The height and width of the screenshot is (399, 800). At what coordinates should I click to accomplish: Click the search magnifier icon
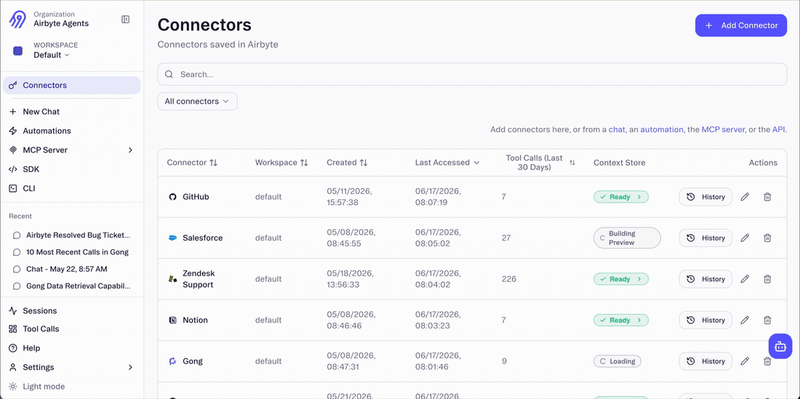tap(169, 74)
